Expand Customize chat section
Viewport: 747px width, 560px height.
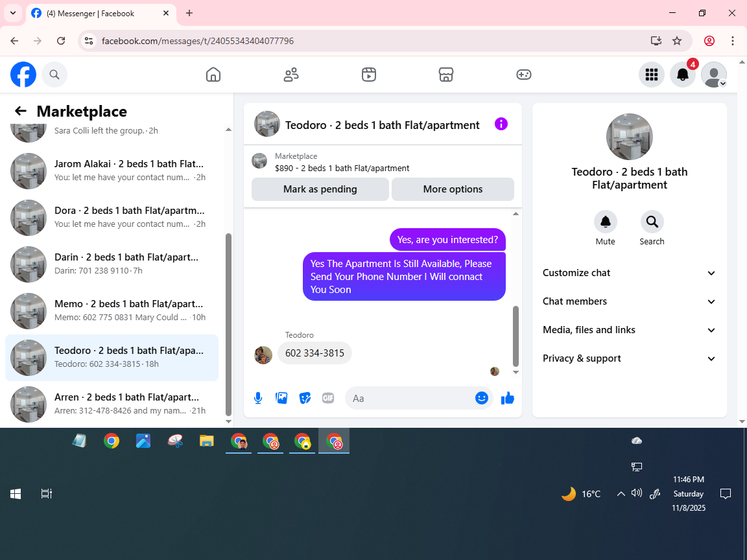click(630, 273)
